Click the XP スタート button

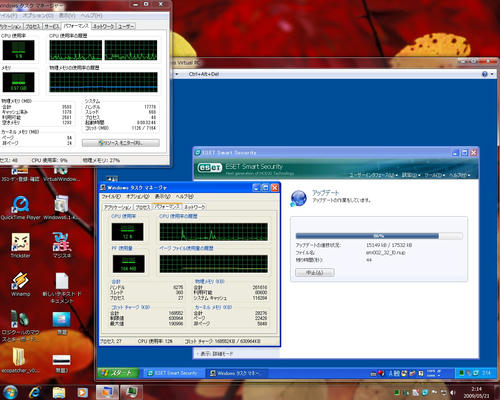point(117,373)
